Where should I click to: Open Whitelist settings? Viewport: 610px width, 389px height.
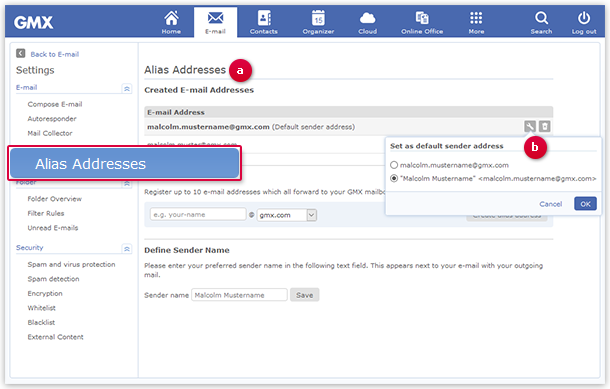[42, 308]
